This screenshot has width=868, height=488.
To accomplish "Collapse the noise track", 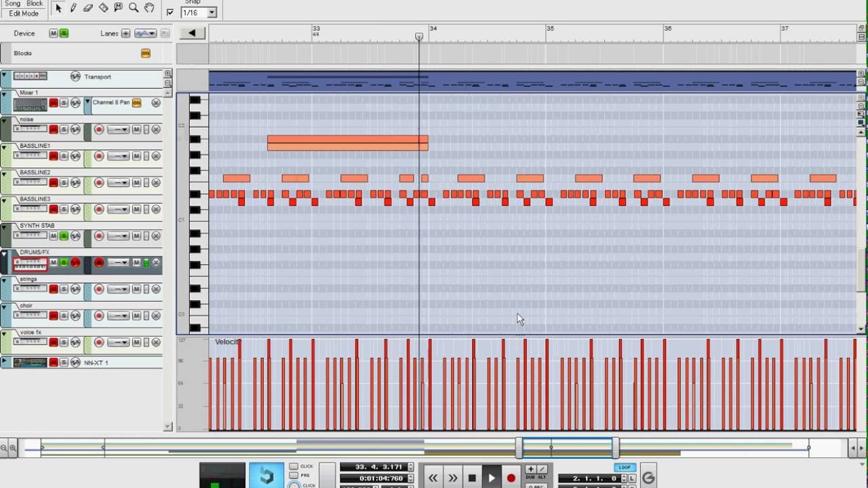I will click(x=5, y=119).
